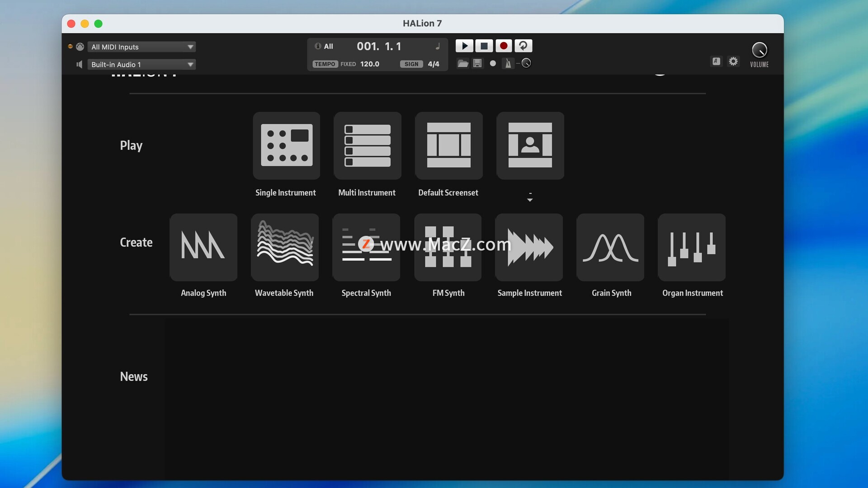Image resolution: width=868 pixels, height=488 pixels.
Task: Click the MIDI info All indicator
Action: click(x=324, y=46)
